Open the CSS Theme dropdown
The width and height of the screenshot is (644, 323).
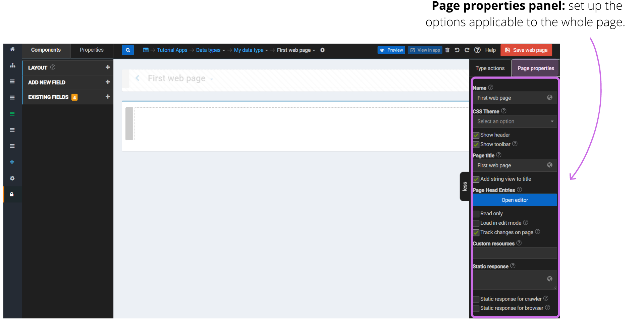515,121
